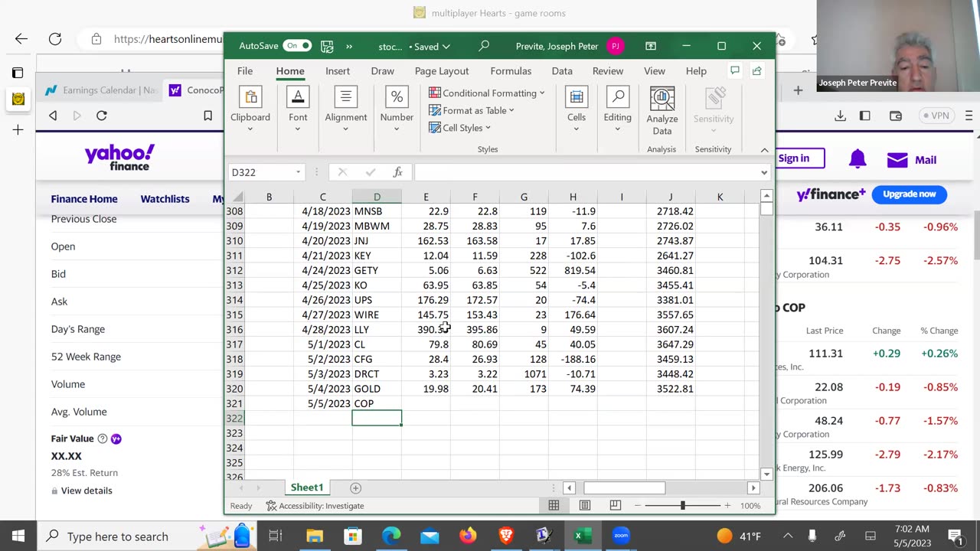Viewport: 980px width, 551px height.
Task: Click the zoom slider handle
Action: tap(682, 505)
